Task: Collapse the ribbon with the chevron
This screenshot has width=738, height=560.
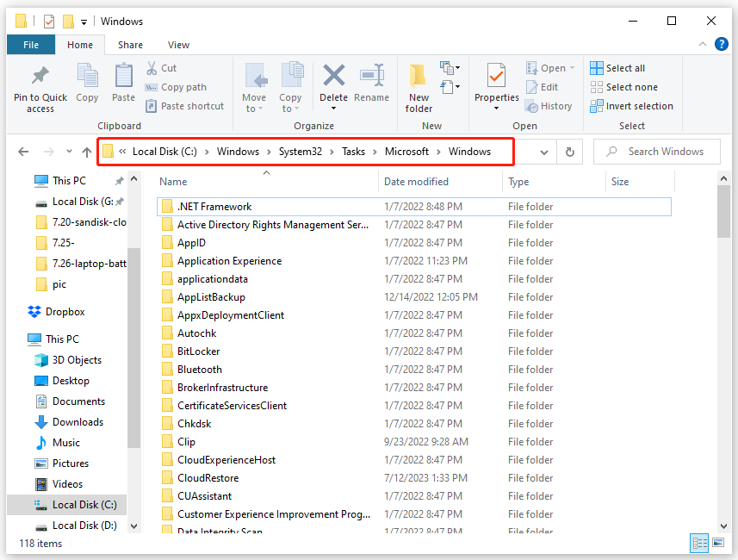Action: click(703, 44)
